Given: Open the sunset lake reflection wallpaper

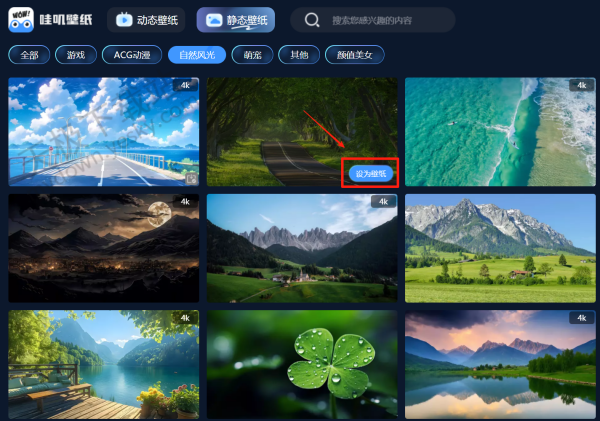Looking at the screenshot, I should pyautogui.click(x=499, y=364).
